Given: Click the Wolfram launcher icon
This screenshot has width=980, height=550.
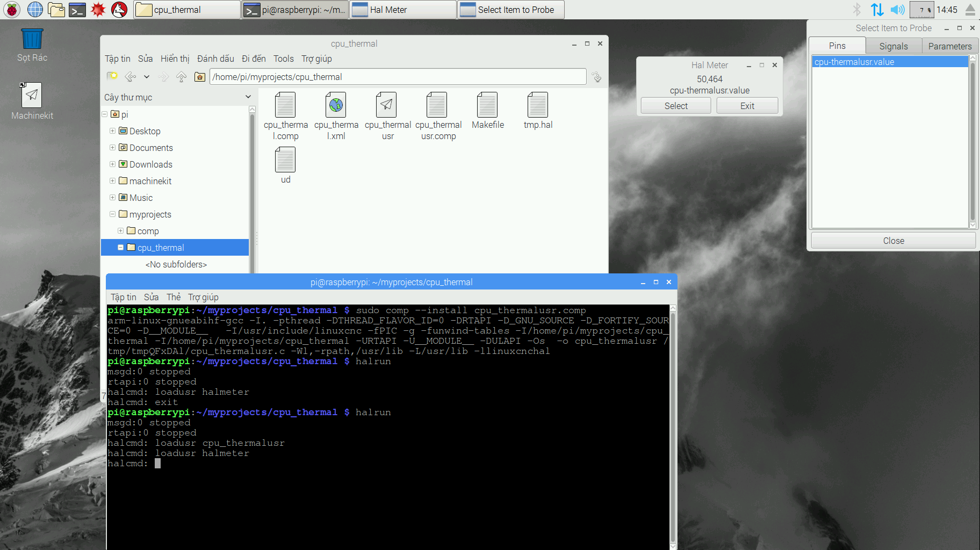Looking at the screenshot, I should [x=119, y=9].
